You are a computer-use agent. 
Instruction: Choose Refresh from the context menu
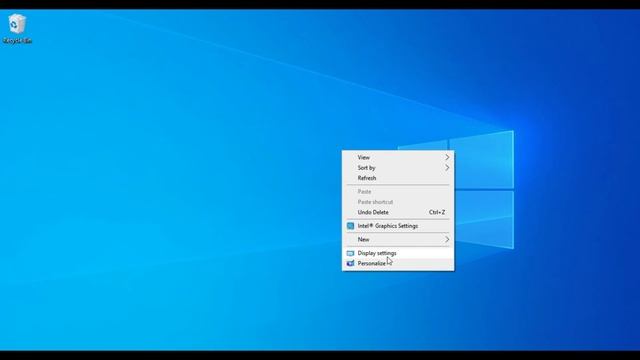(x=398, y=178)
